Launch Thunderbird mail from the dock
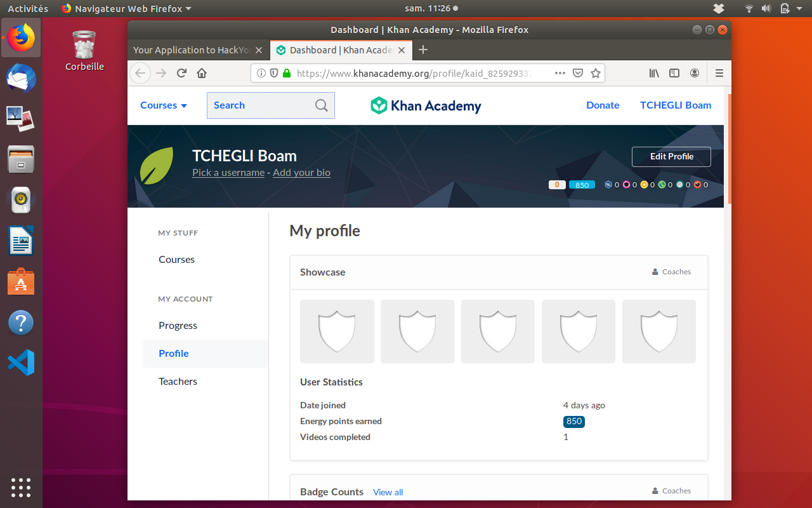Screen dimensions: 812x508 [x=21, y=79]
